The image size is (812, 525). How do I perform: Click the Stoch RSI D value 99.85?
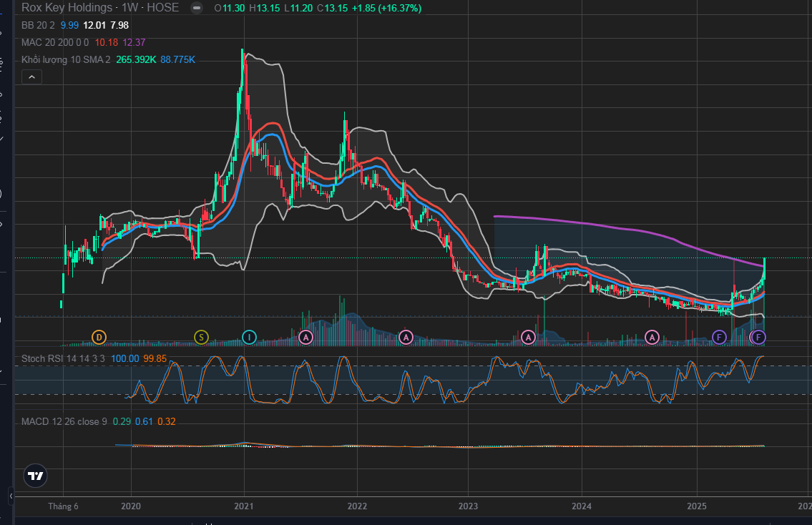(x=155, y=359)
